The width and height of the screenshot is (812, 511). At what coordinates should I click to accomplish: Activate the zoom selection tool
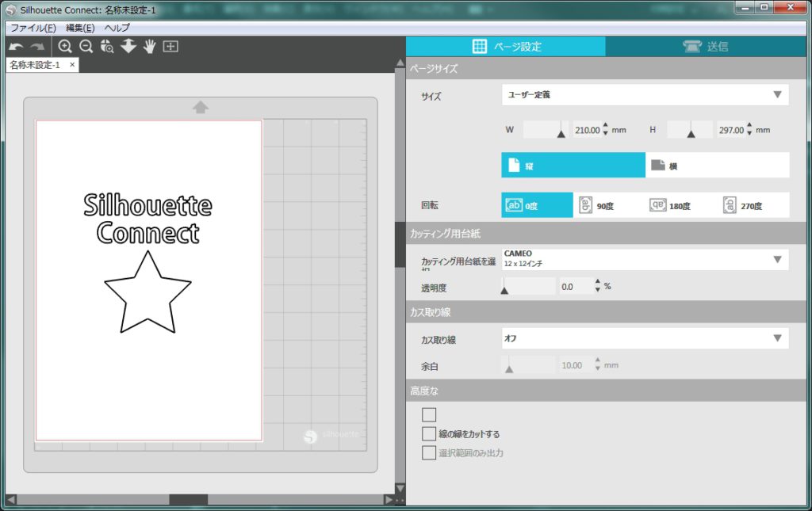tap(107, 47)
